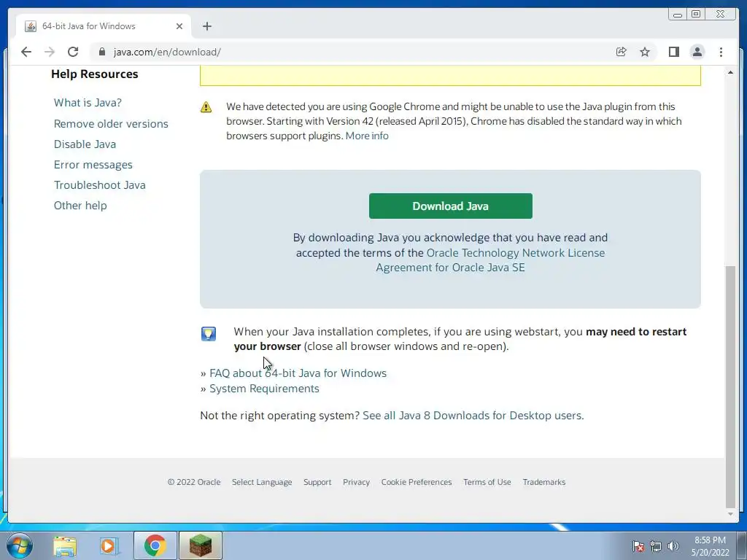Click the forward navigation arrow
This screenshot has width=747, height=560.
[50, 52]
